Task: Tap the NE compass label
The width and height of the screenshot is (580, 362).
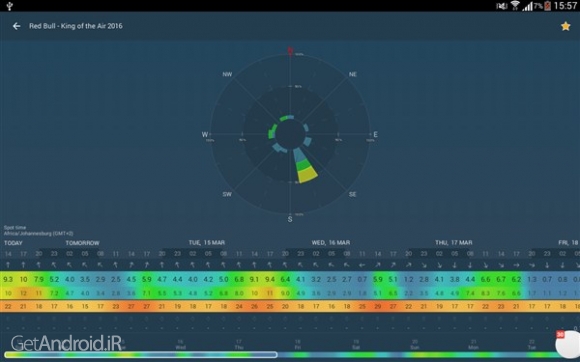Action: pyautogui.click(x=353, y=74)
